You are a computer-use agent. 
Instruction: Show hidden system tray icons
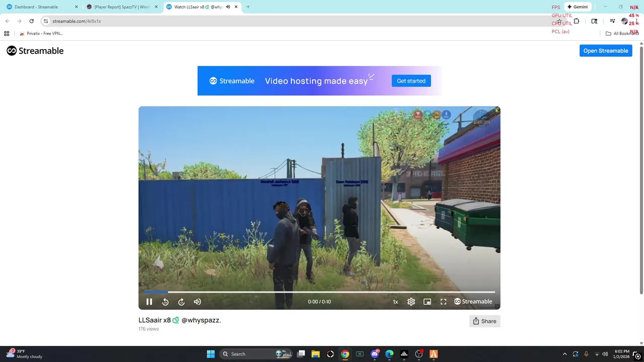(x=565, y=354)
